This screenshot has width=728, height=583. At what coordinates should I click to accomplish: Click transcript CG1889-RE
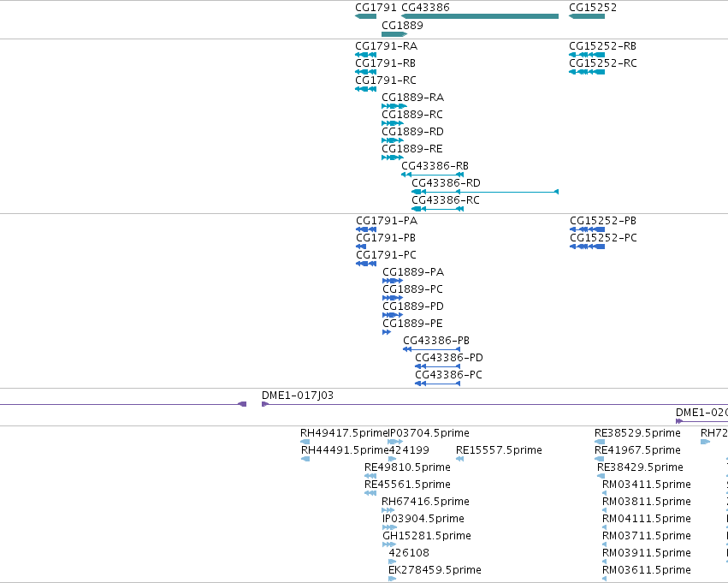(412, 149)
